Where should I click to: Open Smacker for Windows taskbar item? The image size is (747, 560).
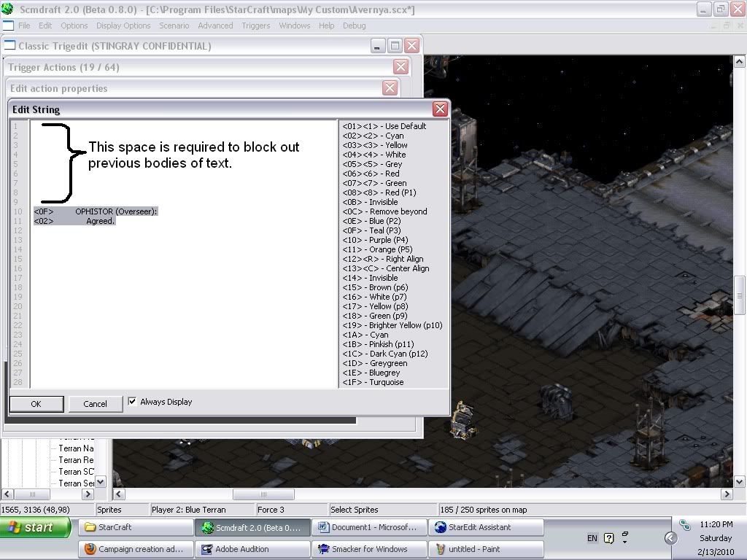point(368,549)
